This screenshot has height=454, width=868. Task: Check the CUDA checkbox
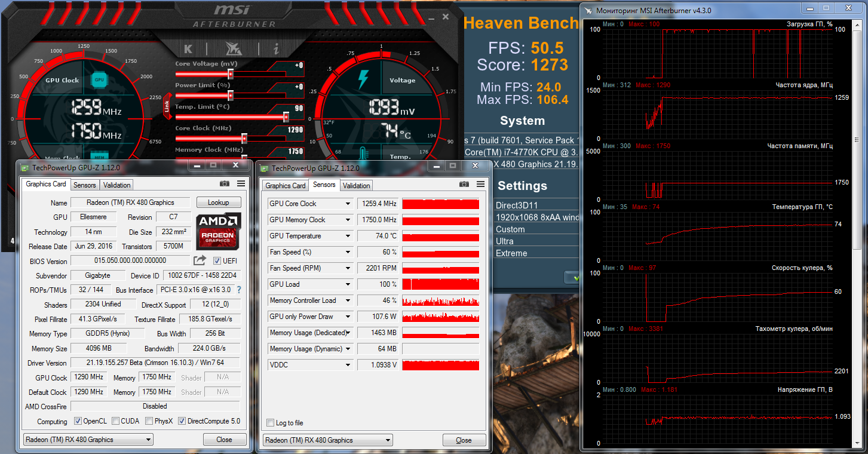[115, 421]
